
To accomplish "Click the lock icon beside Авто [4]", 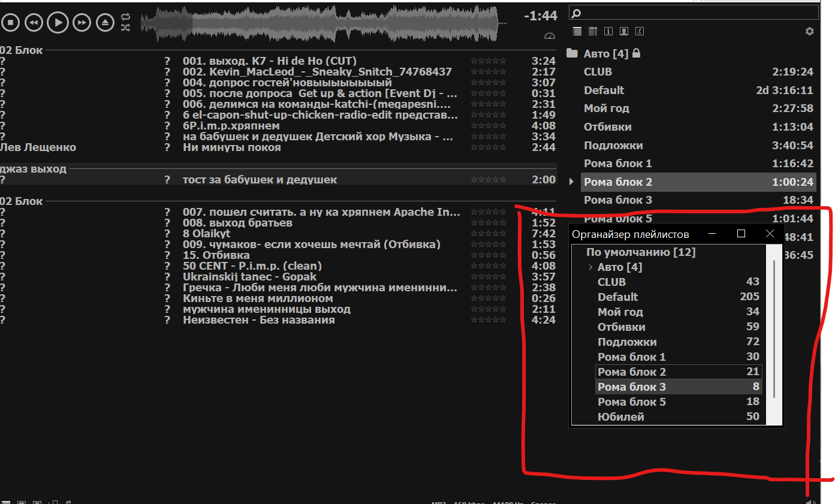I will tap(637, 53).
